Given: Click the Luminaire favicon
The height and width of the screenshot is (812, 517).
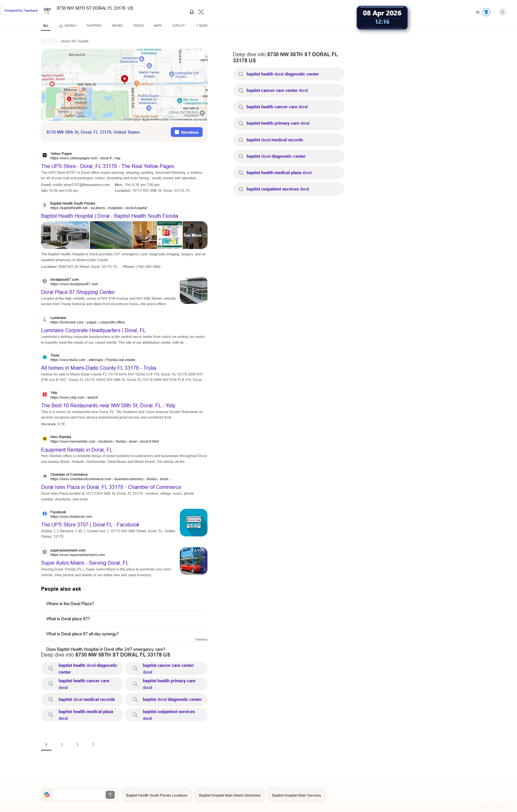Looking at the screenshot, I should pyautogui.click(x=45, y=320).
